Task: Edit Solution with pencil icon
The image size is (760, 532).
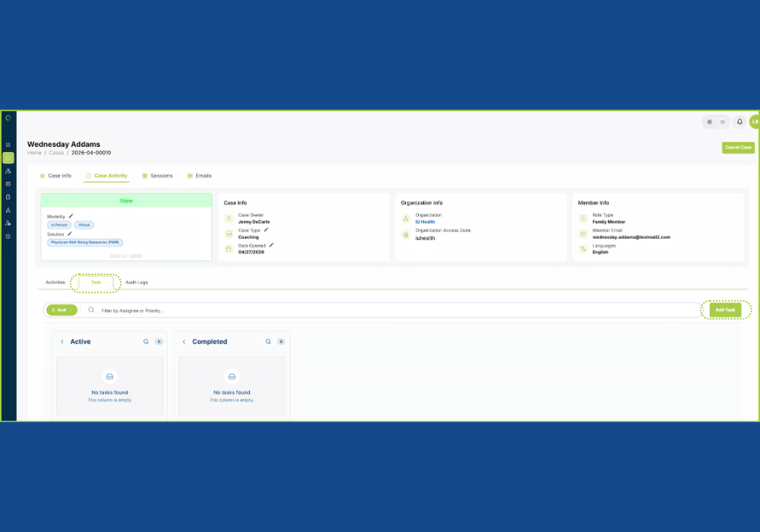Action: pos(70,233)
